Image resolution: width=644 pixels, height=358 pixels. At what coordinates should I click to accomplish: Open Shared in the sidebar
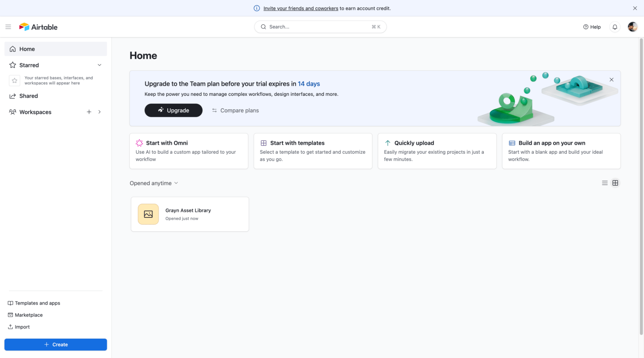[x=56, y=96]
